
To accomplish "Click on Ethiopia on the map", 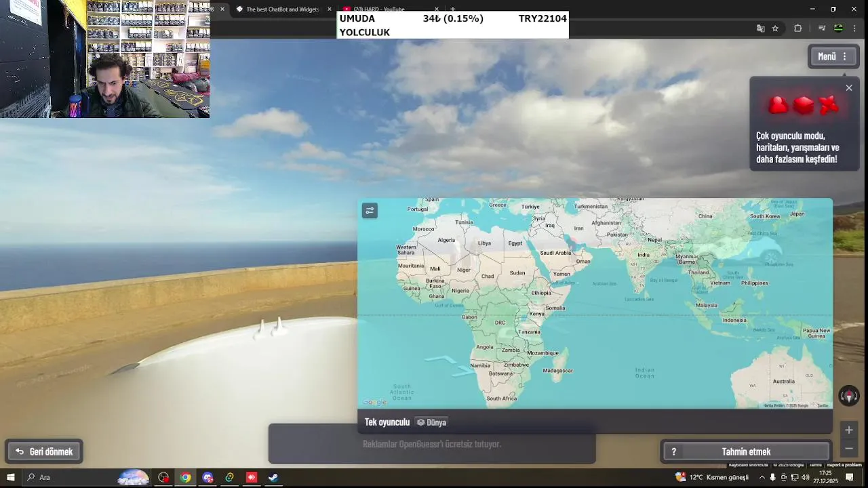I will (541, 293).
